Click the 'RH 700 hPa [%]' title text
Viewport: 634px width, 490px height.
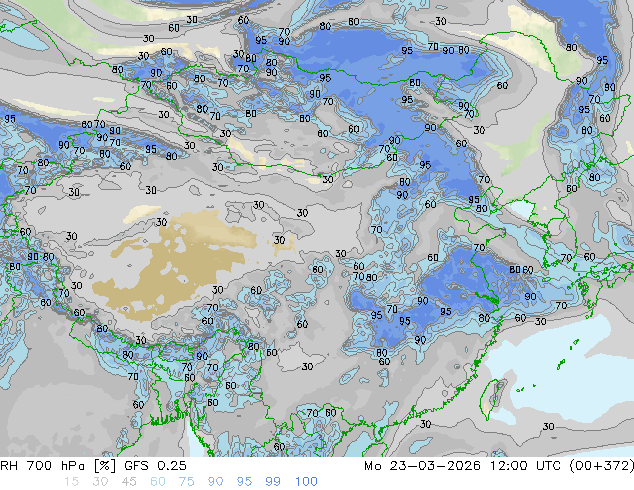pos(58,466)
